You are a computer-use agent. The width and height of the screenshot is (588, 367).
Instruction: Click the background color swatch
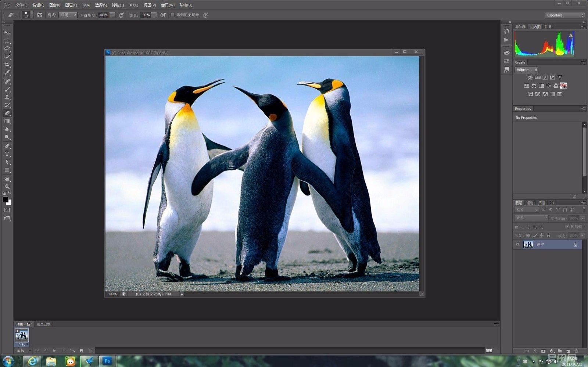(x=9, y=202)
